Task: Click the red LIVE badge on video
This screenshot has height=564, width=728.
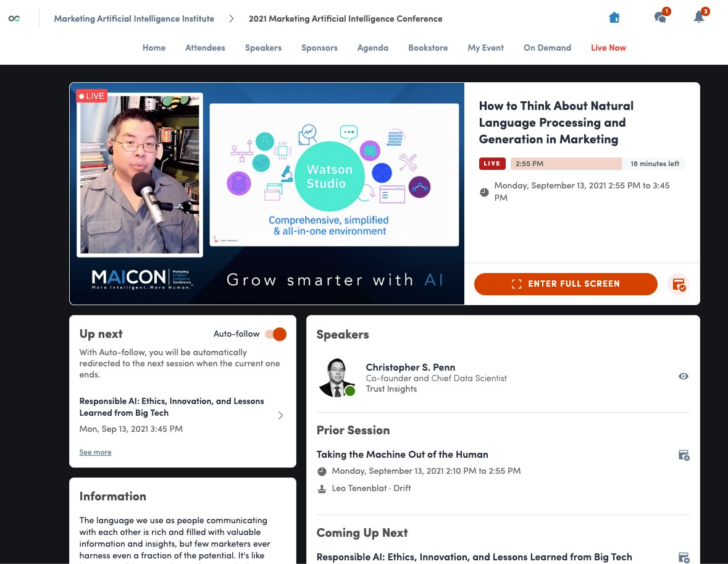Action: click(x=92, y=96)
